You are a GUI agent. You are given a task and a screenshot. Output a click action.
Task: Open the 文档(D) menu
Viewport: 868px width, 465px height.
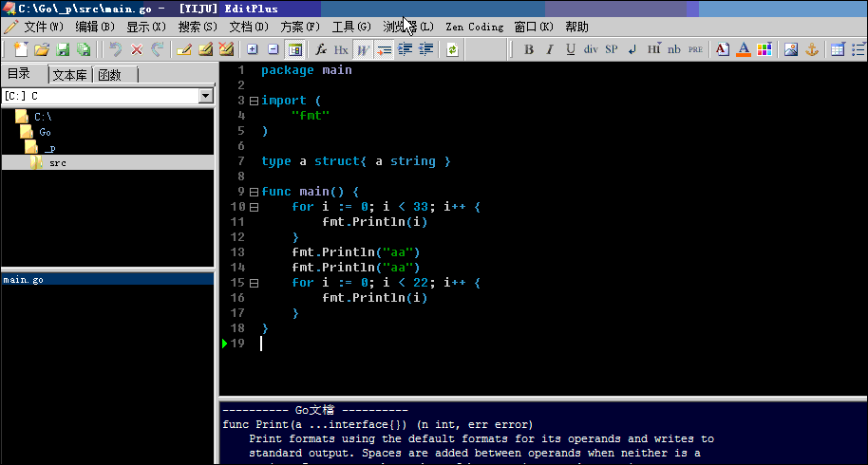click(x=249, y=27)
